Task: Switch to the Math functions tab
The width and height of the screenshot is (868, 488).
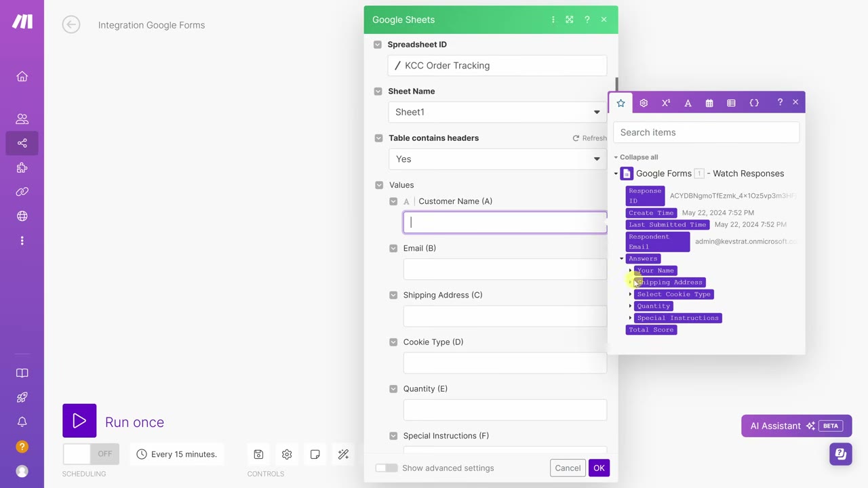Action: 666,103
